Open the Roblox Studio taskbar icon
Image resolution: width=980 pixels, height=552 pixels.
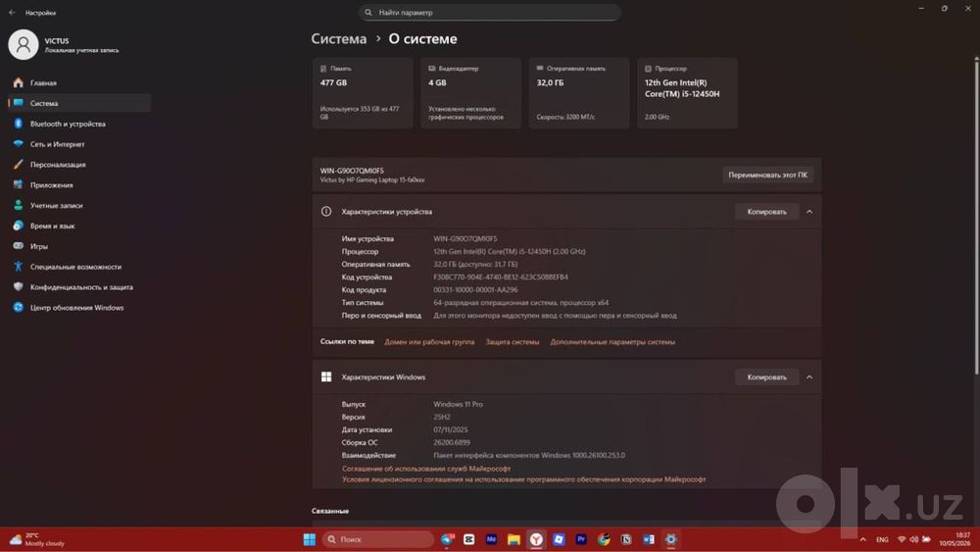pyautogui.click(x=559, y=539)
